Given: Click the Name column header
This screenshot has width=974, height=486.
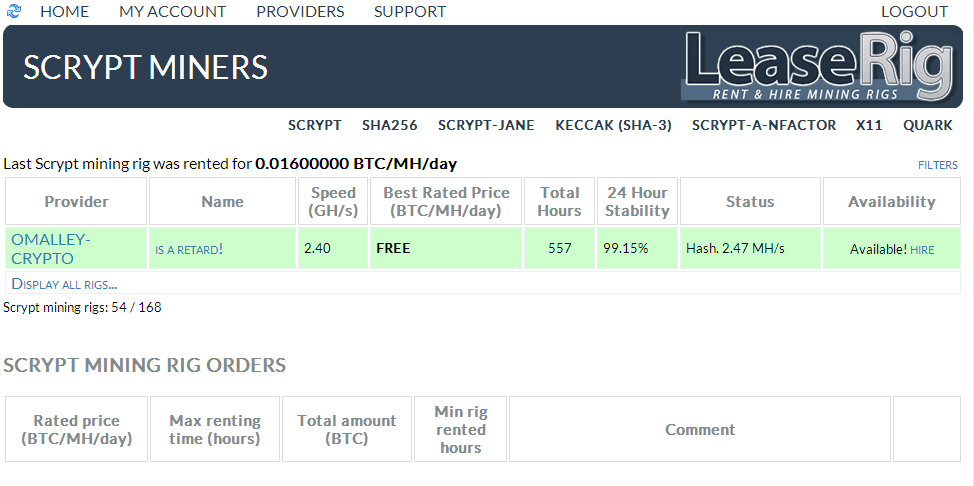Looking at the screenshot, I should [x=222, y=201].
